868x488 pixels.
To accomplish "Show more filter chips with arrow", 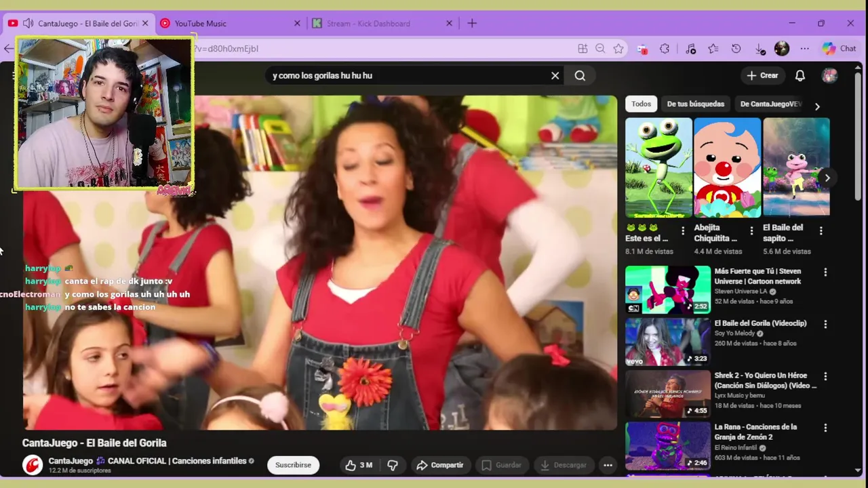I will pos(817,106).
